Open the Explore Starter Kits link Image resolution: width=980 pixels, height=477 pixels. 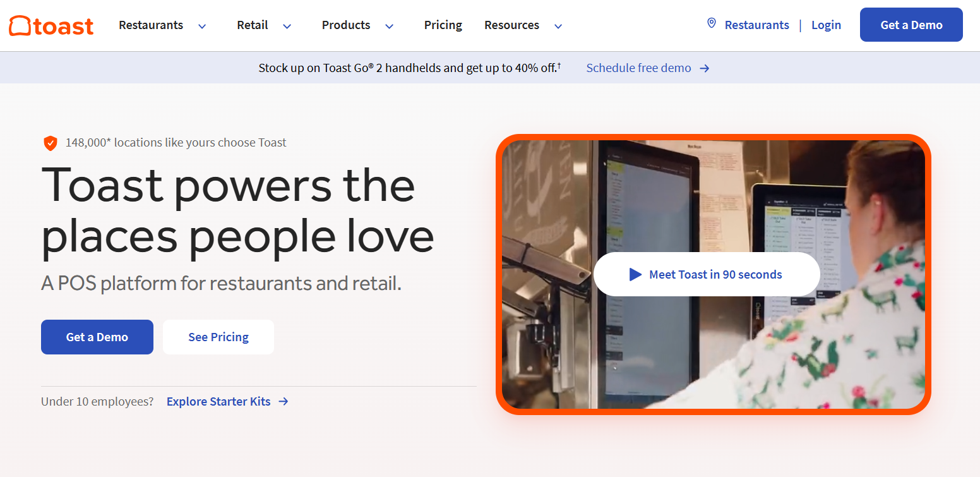218,401
